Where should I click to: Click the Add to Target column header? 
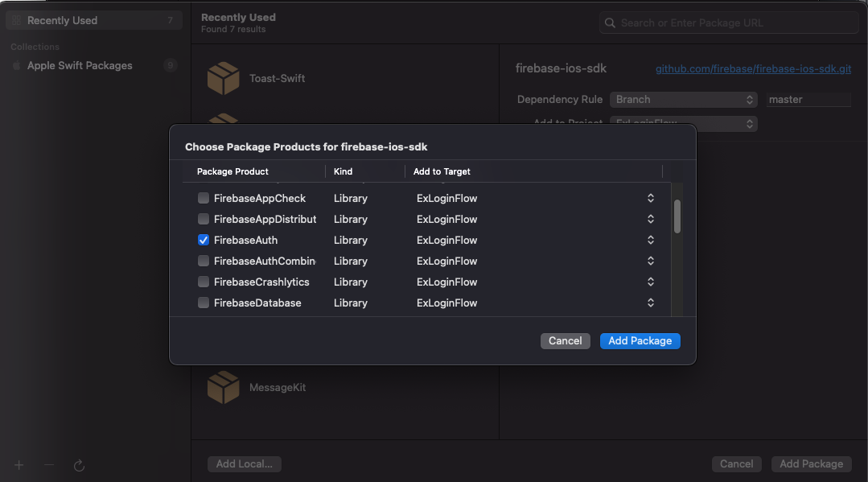442,171
